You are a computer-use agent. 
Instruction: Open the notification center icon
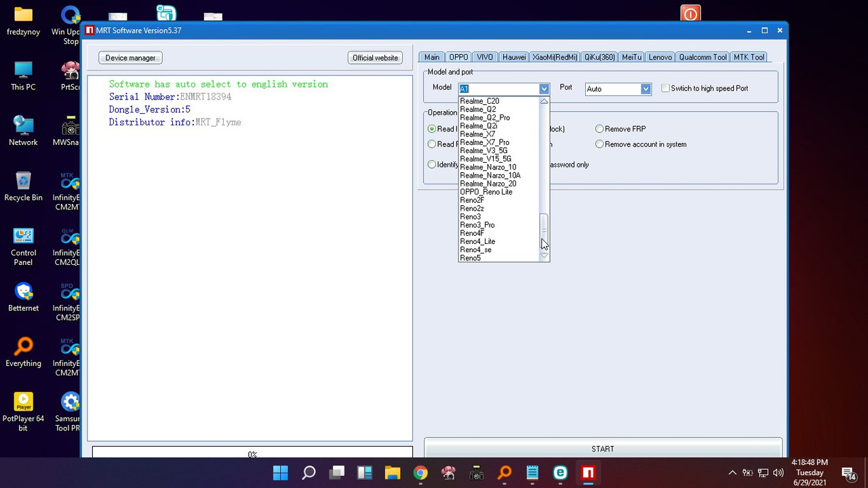(x=848, y=472)
